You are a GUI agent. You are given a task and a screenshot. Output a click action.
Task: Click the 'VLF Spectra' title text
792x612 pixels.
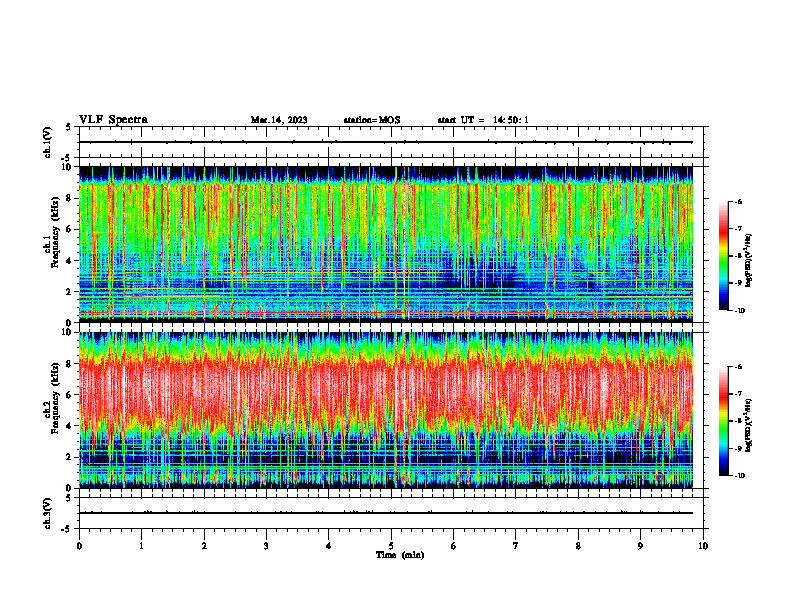pyautogui.click(x=113, y=120)
